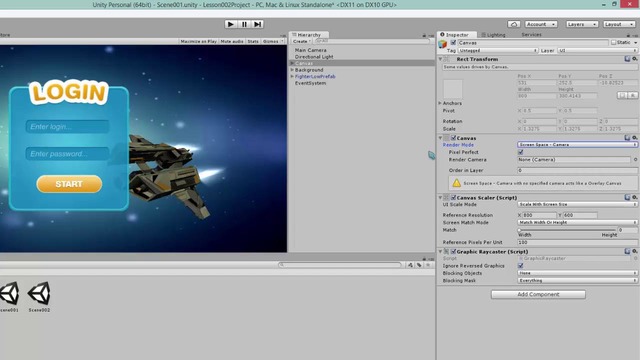The width and height of the screenshot is (640, 360).
Task: Open the Account dropdown
Action: point(541,24)
